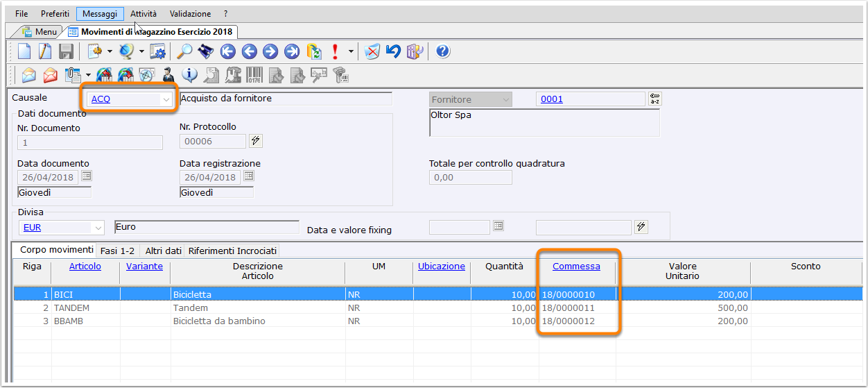Click the Commessa column header link
This screenshot has width=868, height=388.
pos(576,267)
